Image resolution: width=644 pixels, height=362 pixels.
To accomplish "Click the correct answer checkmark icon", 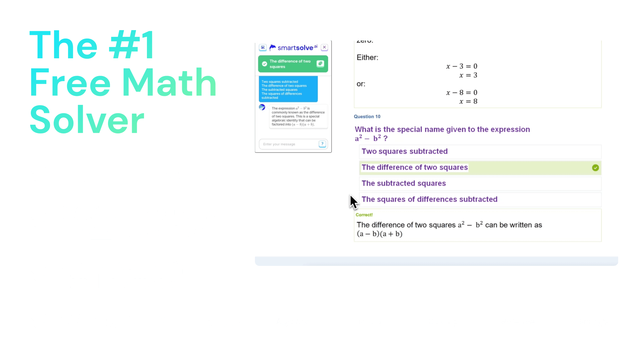I will 596,167.
